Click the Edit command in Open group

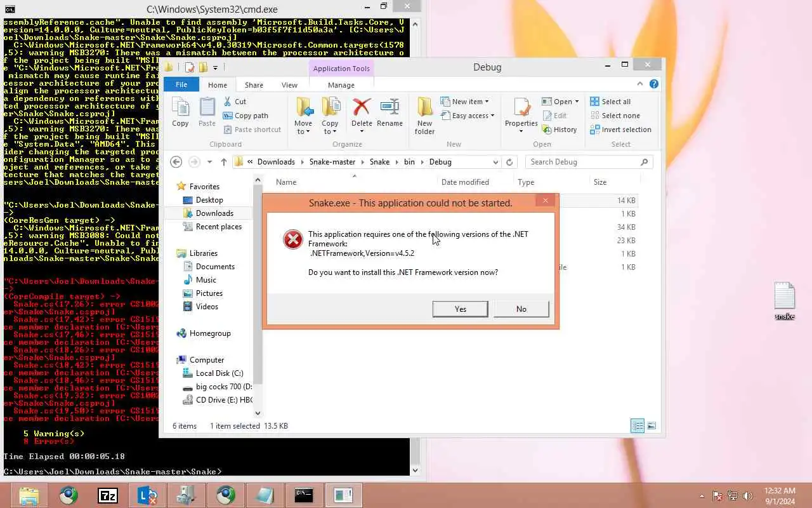(x=554, y=116)
